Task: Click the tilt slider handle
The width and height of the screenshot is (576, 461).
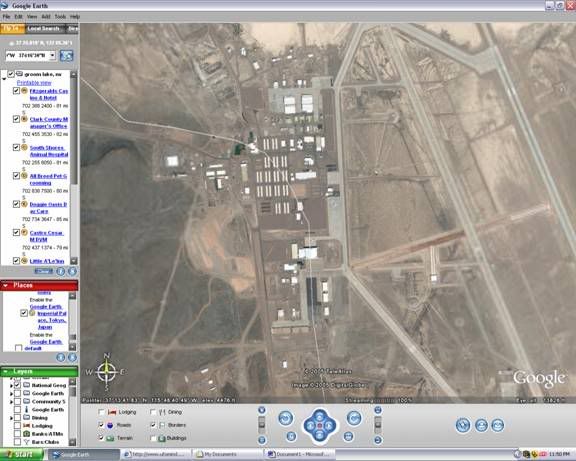Action: click(378, 425)
